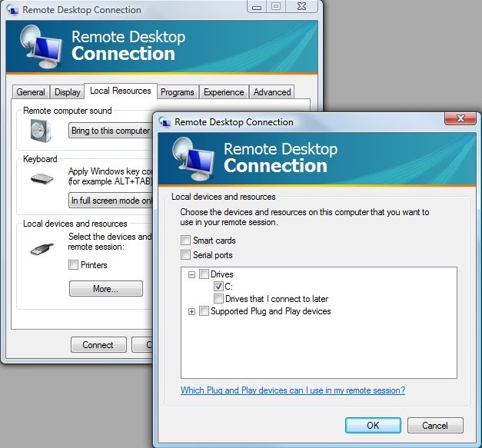482x448 pixels.
Task: Click the More... button
Action: [106, 288]
